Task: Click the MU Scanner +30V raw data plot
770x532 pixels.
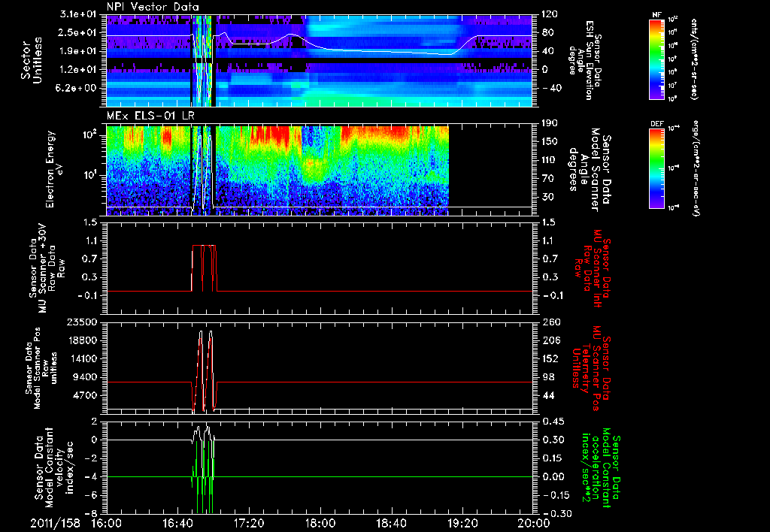Action: pos(319,268)
